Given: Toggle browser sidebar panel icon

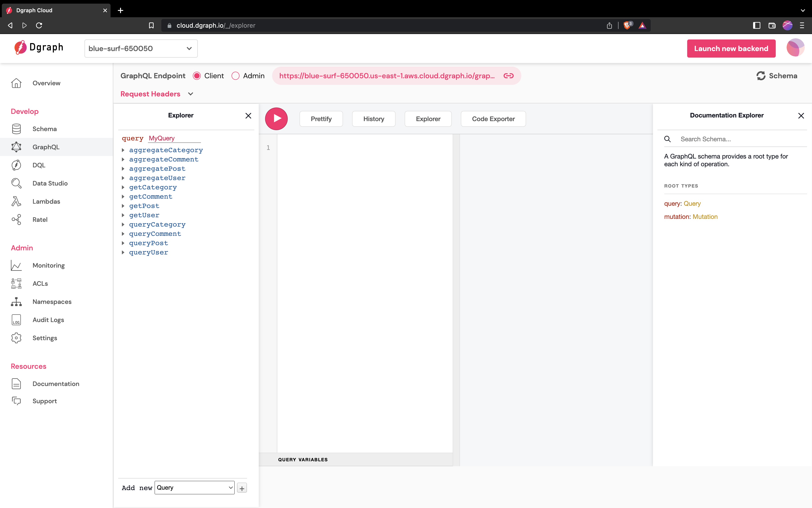Looking at the screenshot, I should [756, 26].
